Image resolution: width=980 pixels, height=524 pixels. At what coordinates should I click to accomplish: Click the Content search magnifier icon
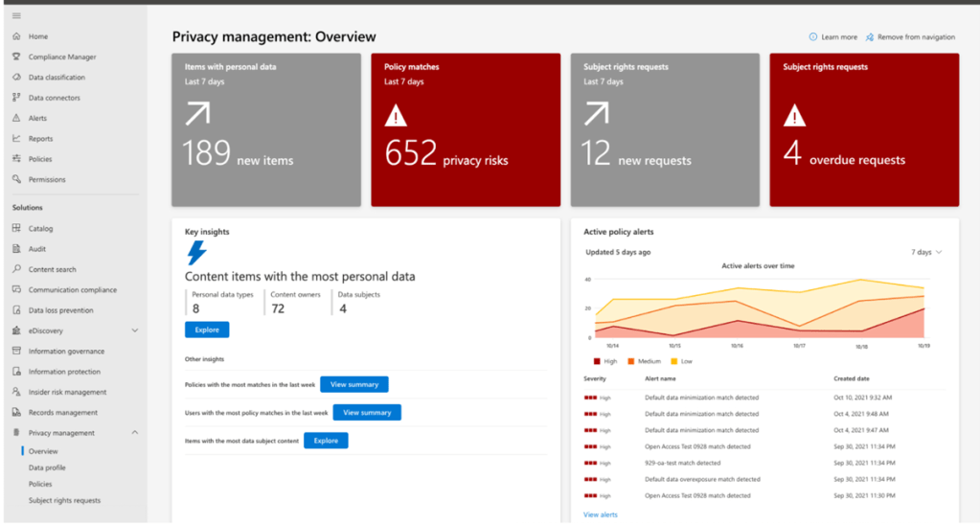point(17,270)
